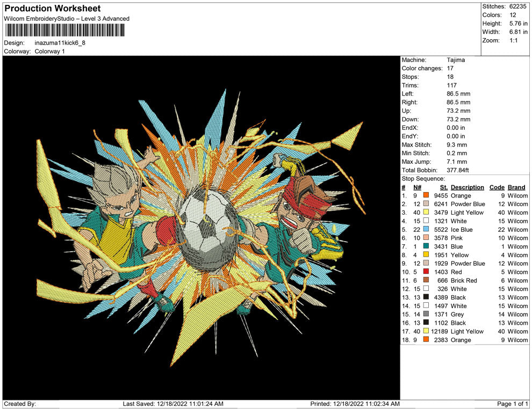Click the Light Yellow swatch in row 17

coord(426,332)
